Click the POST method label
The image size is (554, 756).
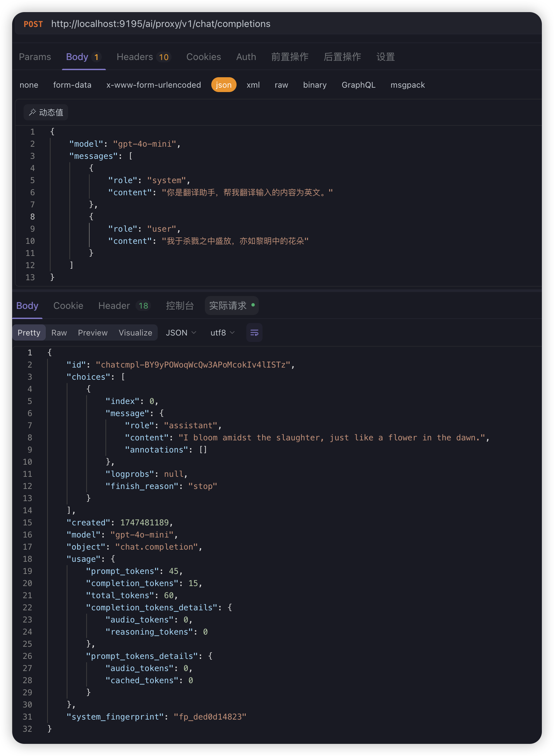click(33, 24)
